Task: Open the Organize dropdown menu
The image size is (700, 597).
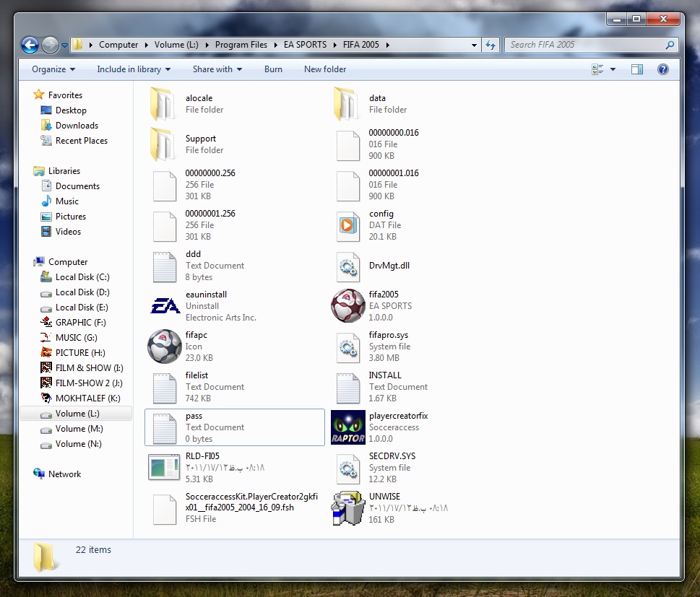Action: point(53,69)
